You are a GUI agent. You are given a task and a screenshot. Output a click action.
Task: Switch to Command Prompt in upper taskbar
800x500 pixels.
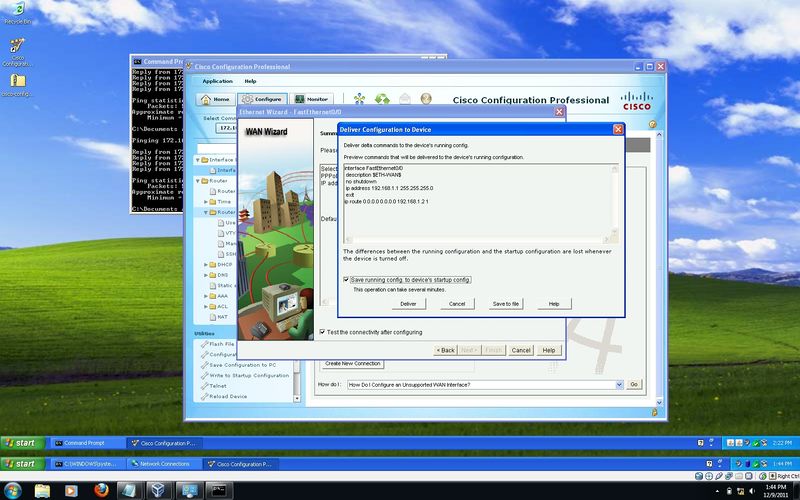(88, 443)
